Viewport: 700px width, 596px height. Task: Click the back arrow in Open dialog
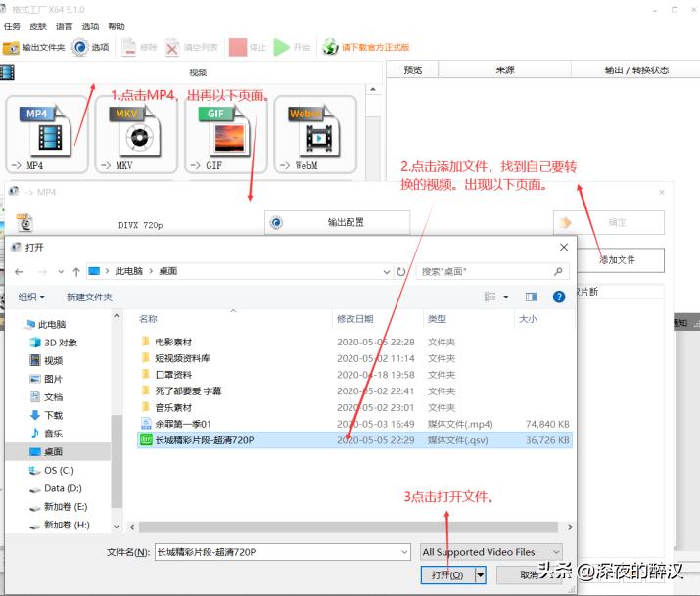(x=19, y=272)
